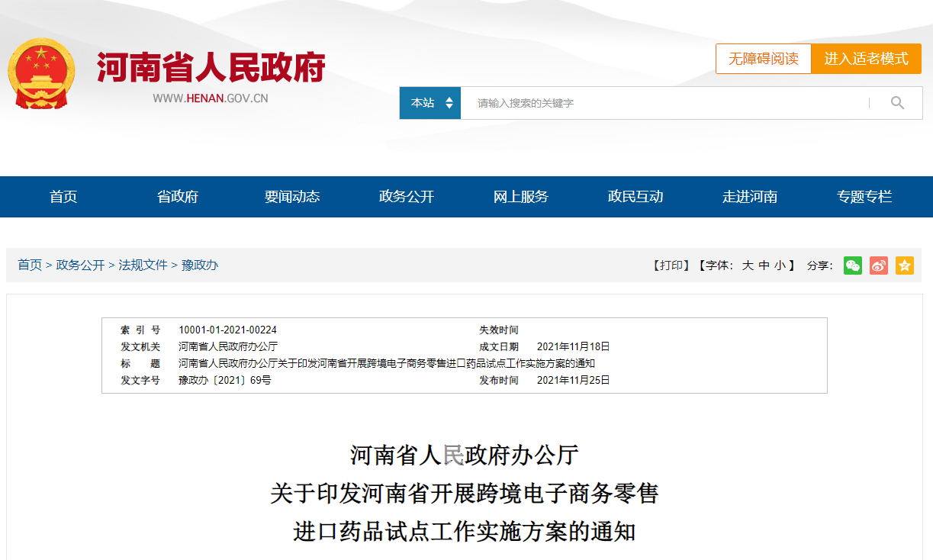This screenshot has width=933, height=560.
Task: Switch to 进入适老模式 elderly mode
Action: (x=866, y=59)
